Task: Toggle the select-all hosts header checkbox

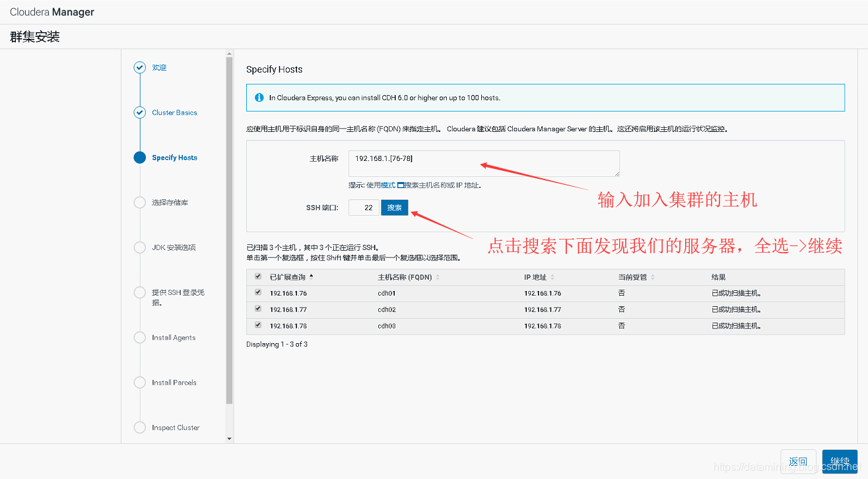Action: (257, 277)
